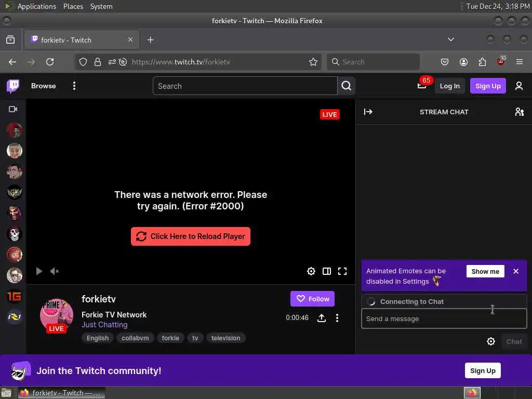532x399 pixels.
Task: Switch the player to fullscreen
Action: (342, 271)
